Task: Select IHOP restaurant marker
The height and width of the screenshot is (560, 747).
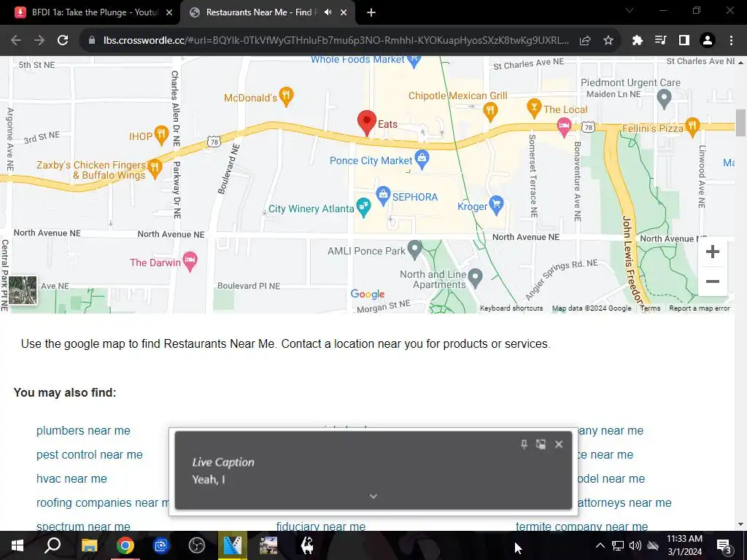Action: (161, 135)
